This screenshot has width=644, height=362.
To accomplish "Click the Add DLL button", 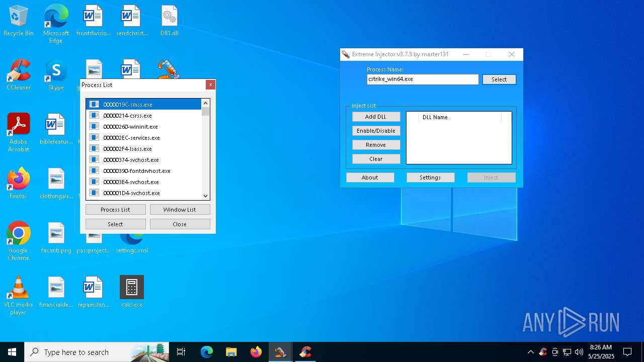I will click(376, 117).
